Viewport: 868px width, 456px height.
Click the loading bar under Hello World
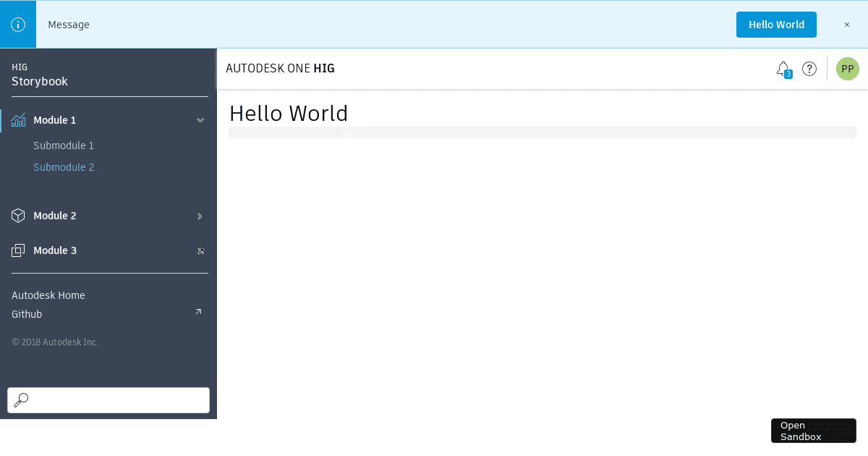(542, 132)
